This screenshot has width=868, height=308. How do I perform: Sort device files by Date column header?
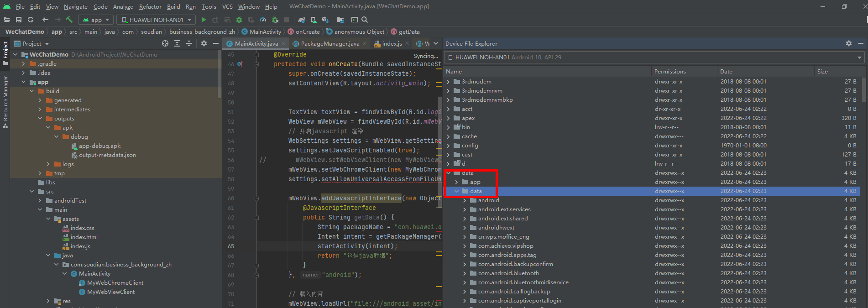[765, 72]
